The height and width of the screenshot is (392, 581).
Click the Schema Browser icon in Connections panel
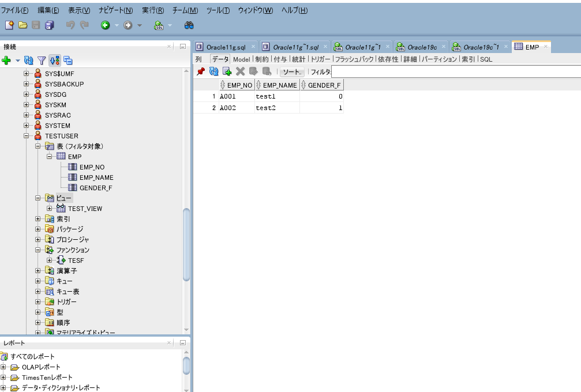pos(55,61)
